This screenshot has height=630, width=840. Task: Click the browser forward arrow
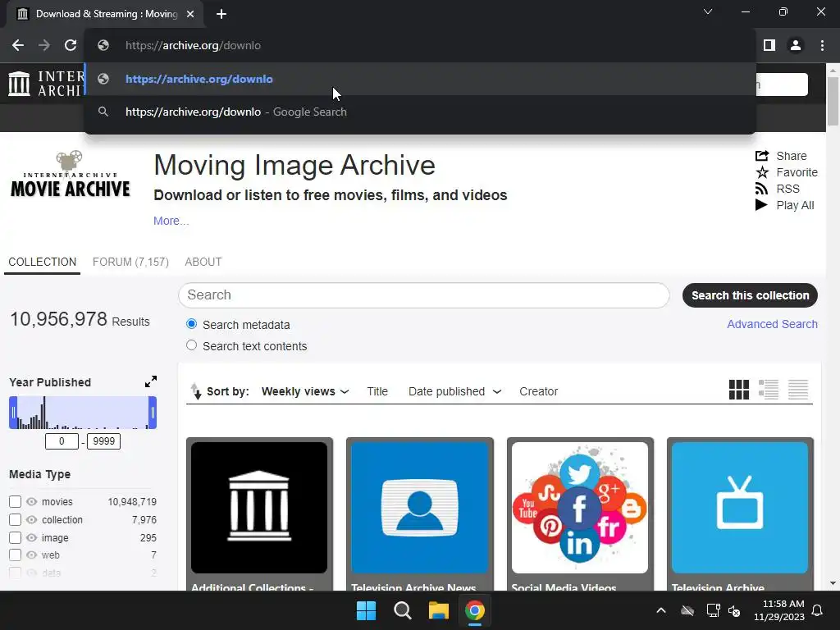click(44, 46)
